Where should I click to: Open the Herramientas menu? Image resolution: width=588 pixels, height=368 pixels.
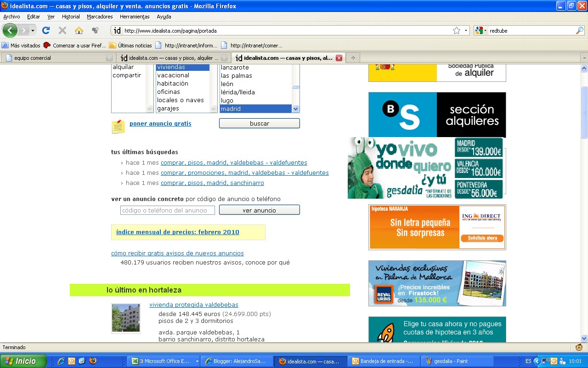(135, 17)
